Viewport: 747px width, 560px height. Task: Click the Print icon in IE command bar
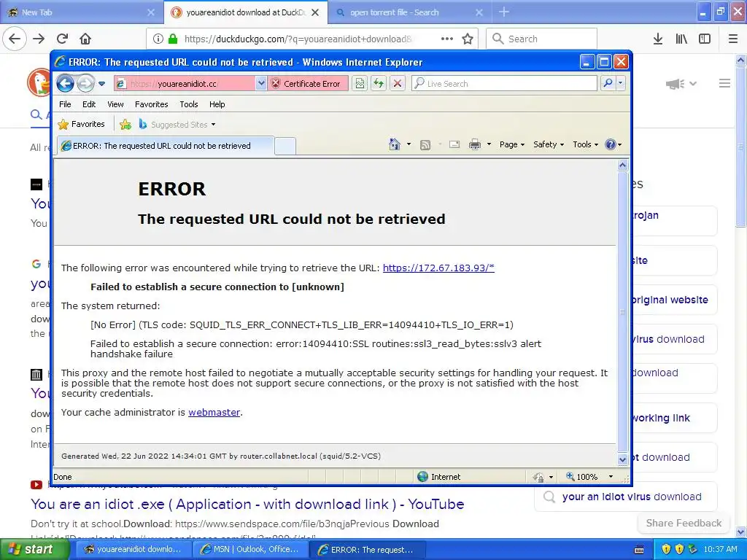(x=475, y=145)
